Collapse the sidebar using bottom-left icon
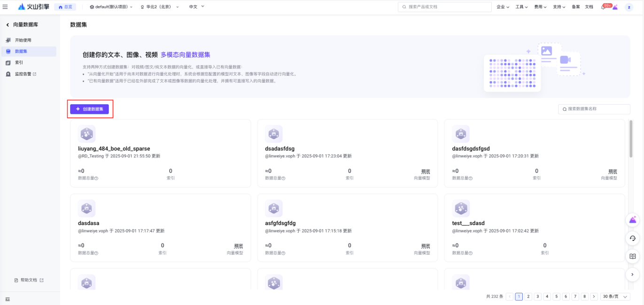644x305 pixels. (8, 299)
